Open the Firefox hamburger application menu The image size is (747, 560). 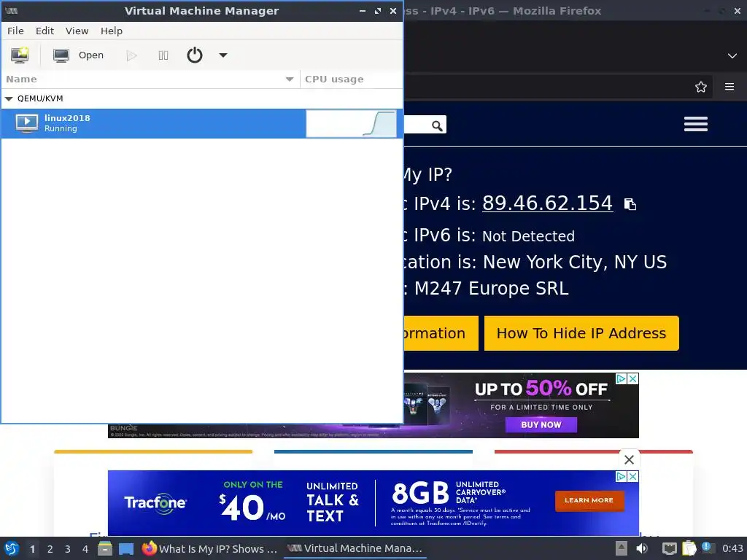pyautogui.click(x=729, y=87)
